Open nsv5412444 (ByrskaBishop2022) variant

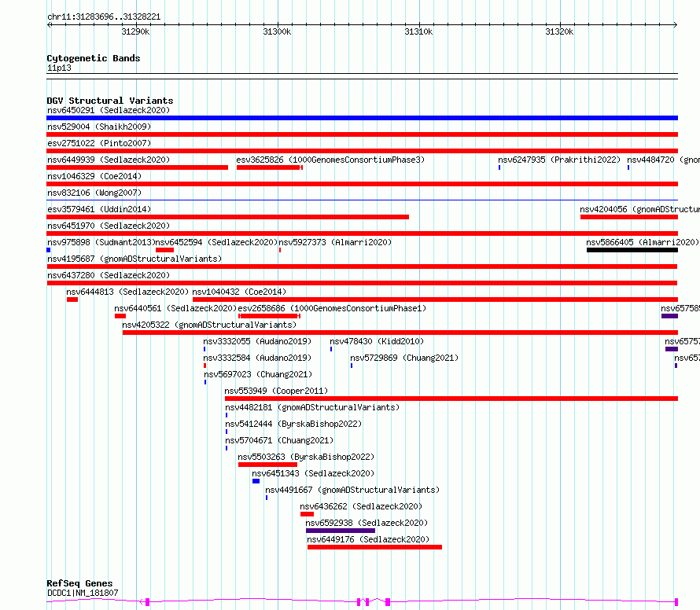pyautogui.click(x=293, y=424)
